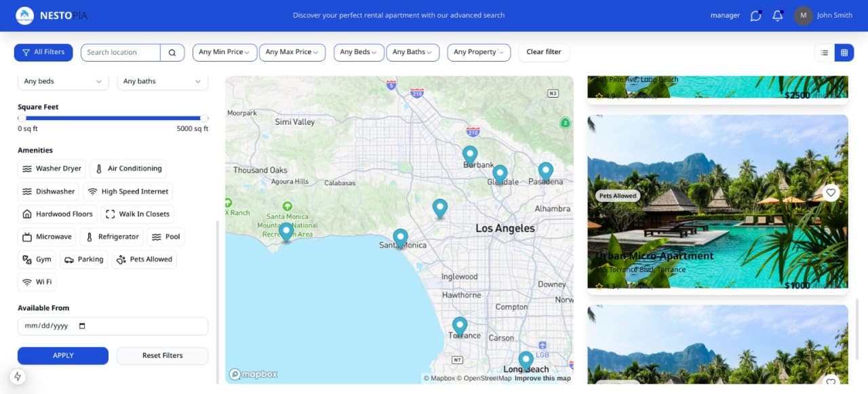
Task: Expand the Any Min Price dropdown
Action: tap(224, 52)
